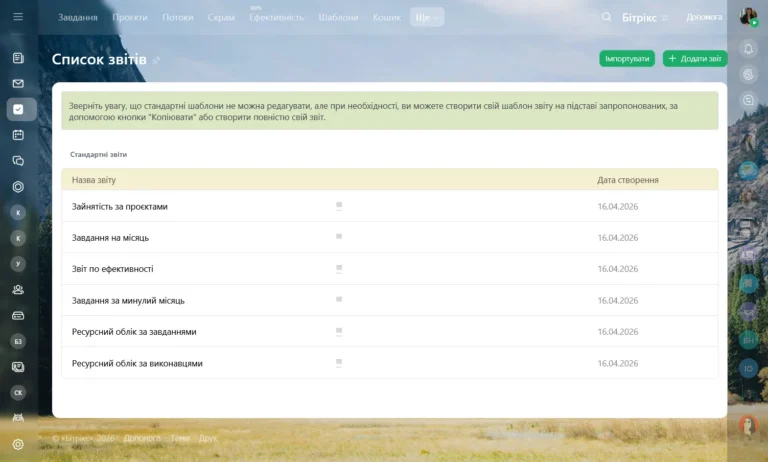Click the 'Дата створення' column header

tap(627, 180)
